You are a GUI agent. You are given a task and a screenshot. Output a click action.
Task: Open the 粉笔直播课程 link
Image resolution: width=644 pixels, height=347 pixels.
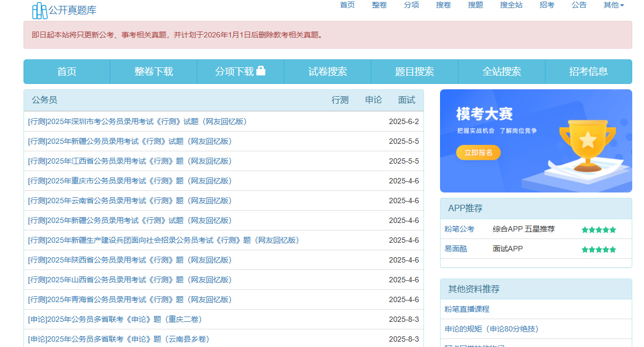click(x=467, y=309)
